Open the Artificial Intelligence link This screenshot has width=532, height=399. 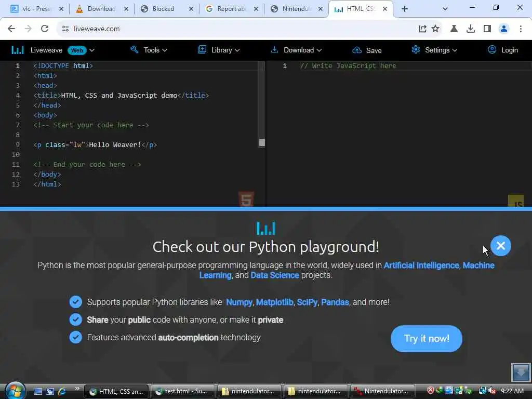click(421, 265)
